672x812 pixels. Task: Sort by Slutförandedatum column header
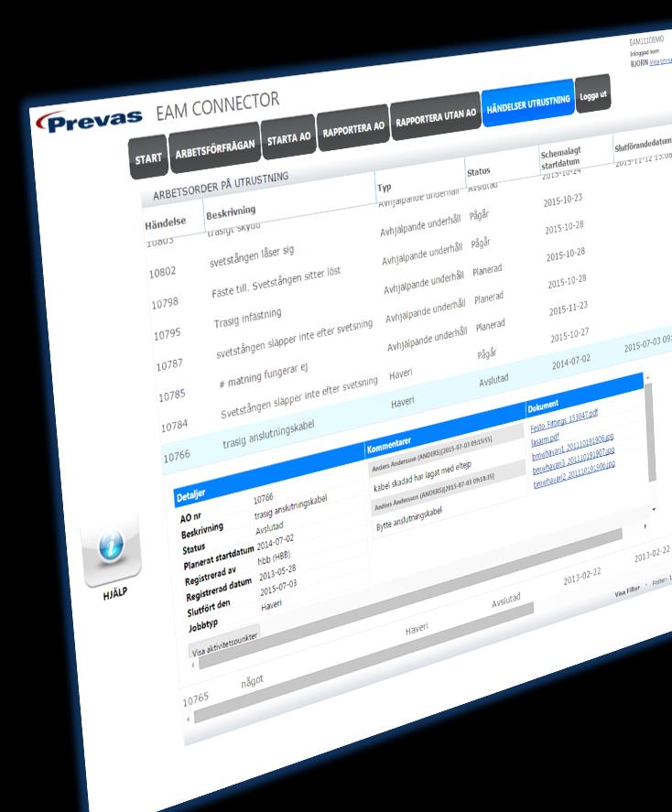point(643,144)
